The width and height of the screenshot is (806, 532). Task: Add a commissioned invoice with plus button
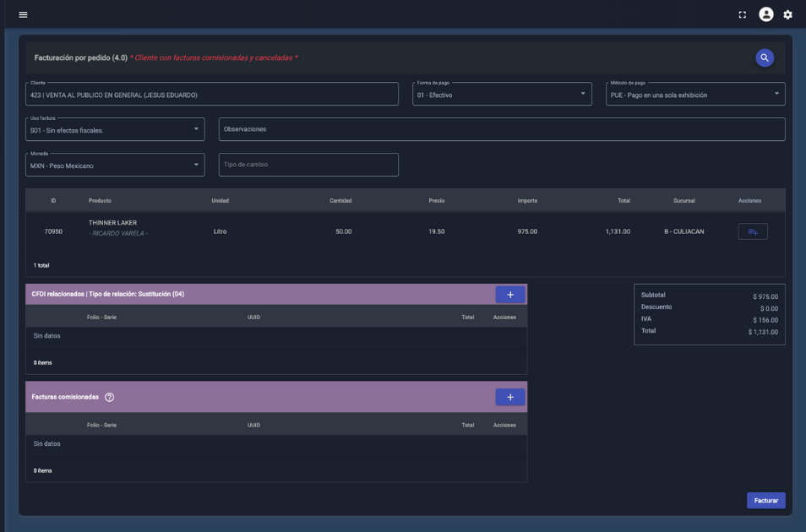tap(509, 397)
